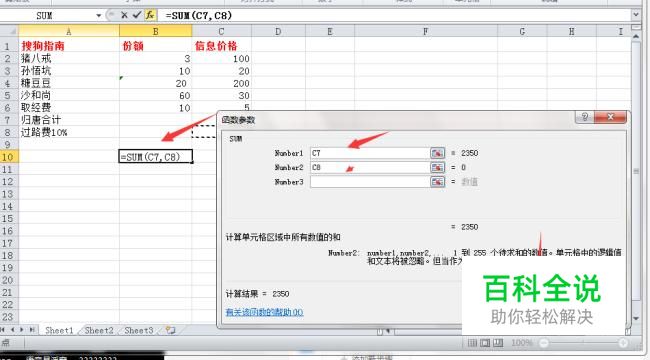The image size is (650, 360).
Task: Switch to Page Break Preview icon
Action: pyautogui.click(x=498, y=343)
